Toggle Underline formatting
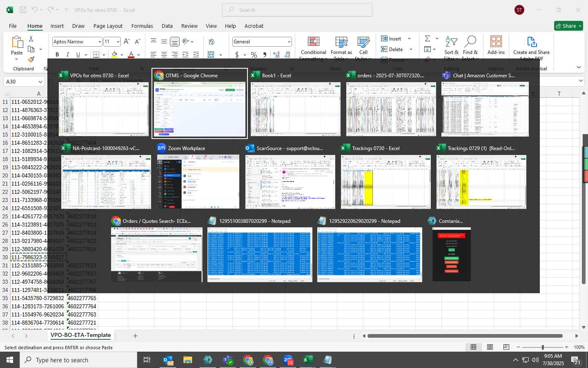 click(78, 54)
